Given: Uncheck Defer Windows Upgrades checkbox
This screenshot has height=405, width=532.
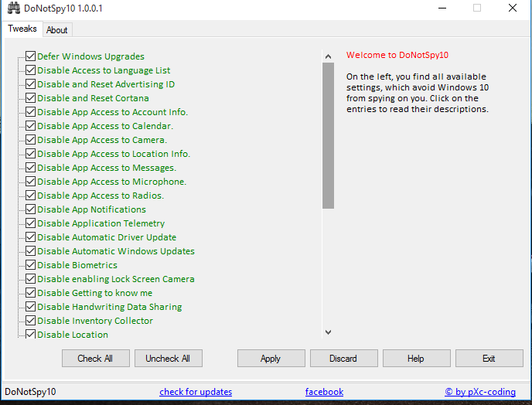Looking at the screenshot, I should click(x=30, y=56).
